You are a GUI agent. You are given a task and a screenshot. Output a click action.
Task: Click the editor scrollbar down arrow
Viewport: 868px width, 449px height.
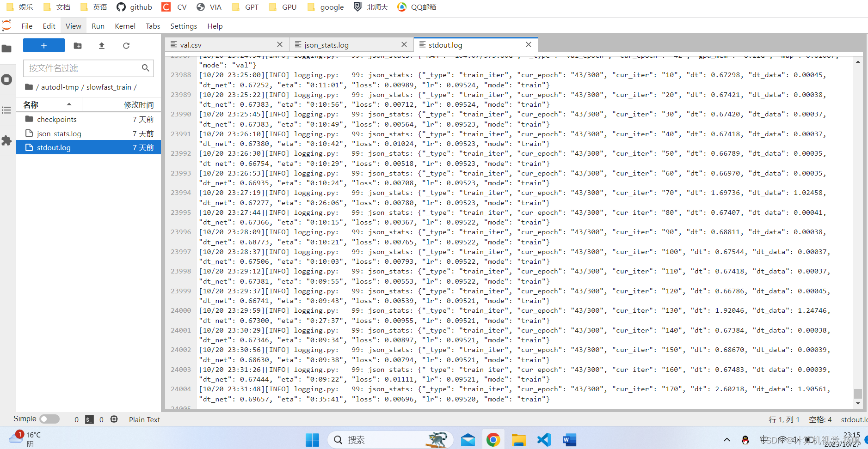click(x=858, y=403)
